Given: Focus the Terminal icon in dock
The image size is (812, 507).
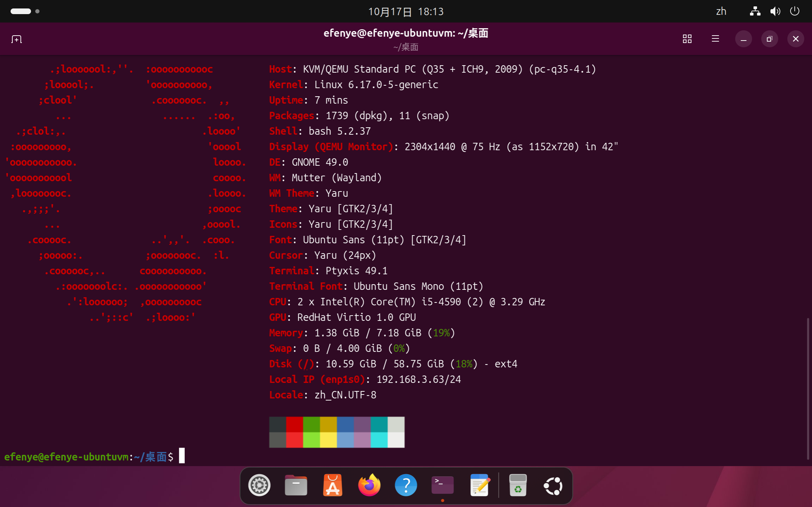Looking at the screenshot, I should pyautogui.click(x=442, y=485).
